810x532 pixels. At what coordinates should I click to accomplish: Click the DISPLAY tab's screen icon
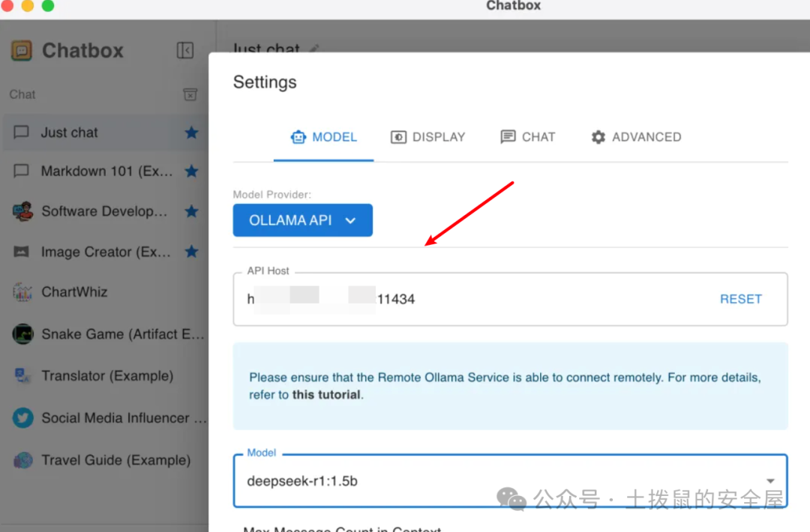(398, 136)
